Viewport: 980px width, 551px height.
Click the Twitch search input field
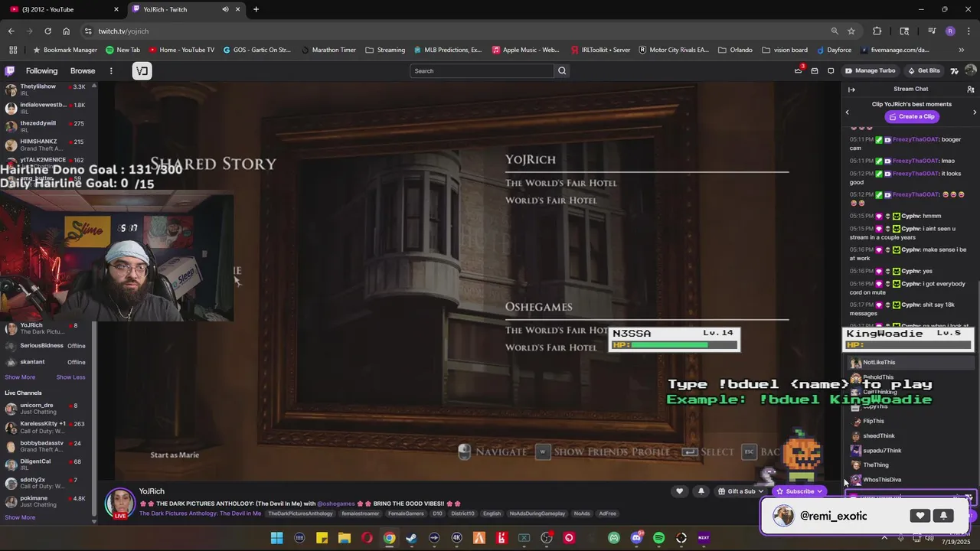[x=482, y=70]
